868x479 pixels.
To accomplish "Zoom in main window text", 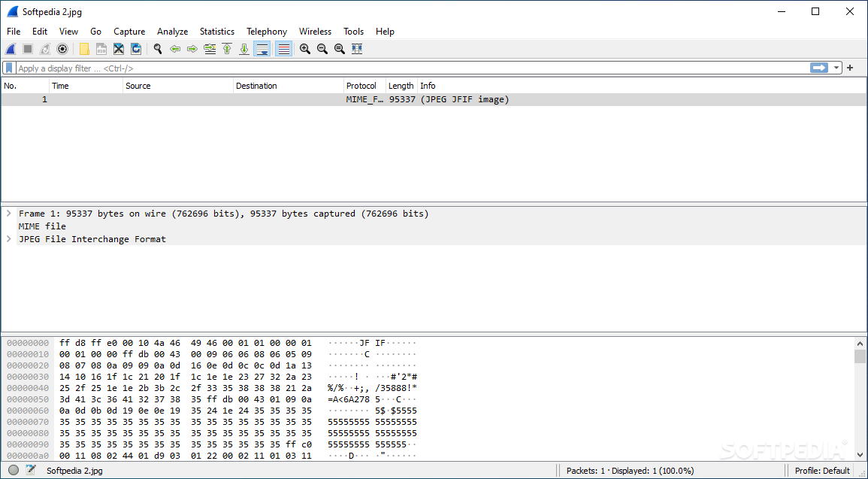I will coord(305,50).
